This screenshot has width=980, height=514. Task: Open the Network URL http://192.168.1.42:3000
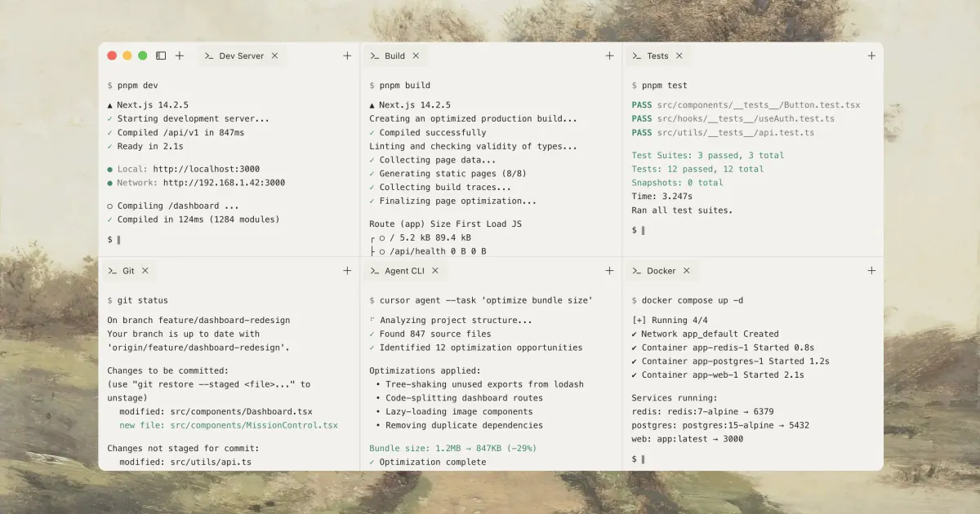click(224, 183)
